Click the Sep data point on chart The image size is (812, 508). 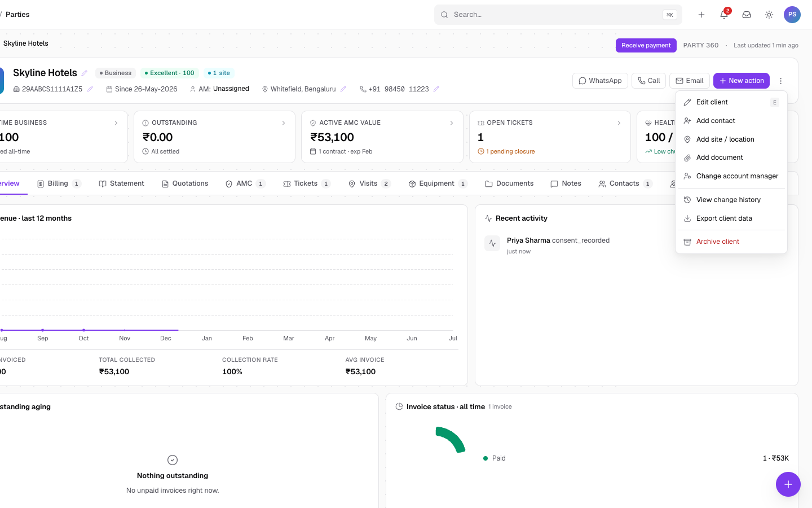(43, 330)
